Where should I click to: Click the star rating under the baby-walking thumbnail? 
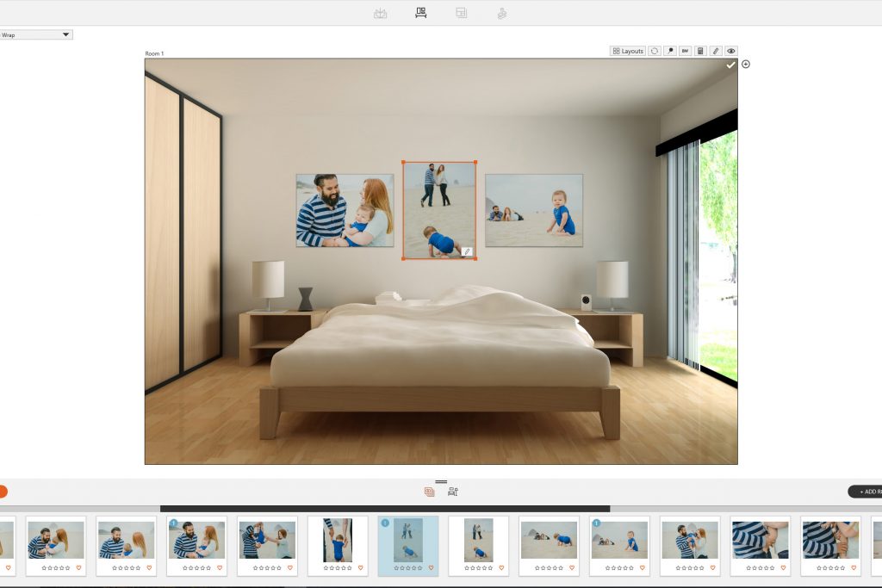coord(338,567)
